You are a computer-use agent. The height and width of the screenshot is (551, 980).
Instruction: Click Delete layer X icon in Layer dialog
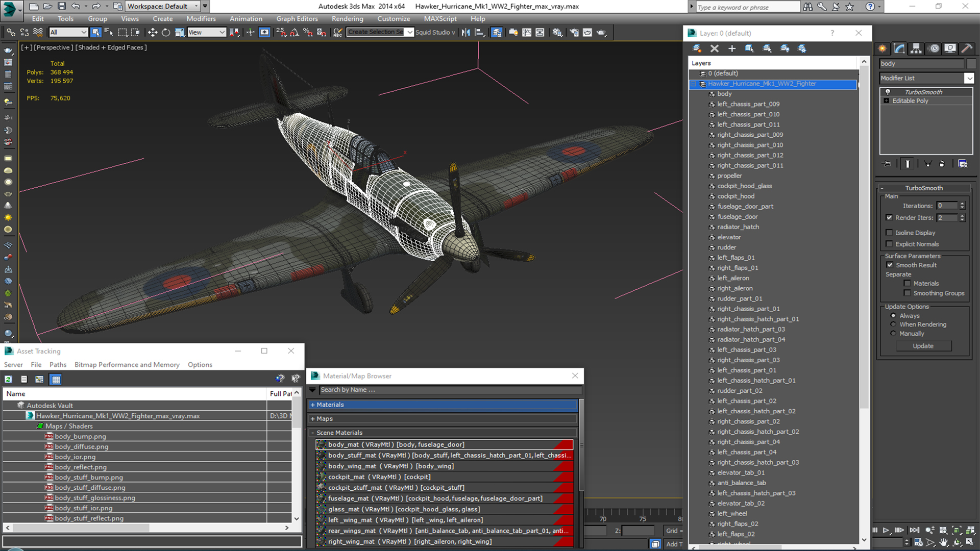715,48
